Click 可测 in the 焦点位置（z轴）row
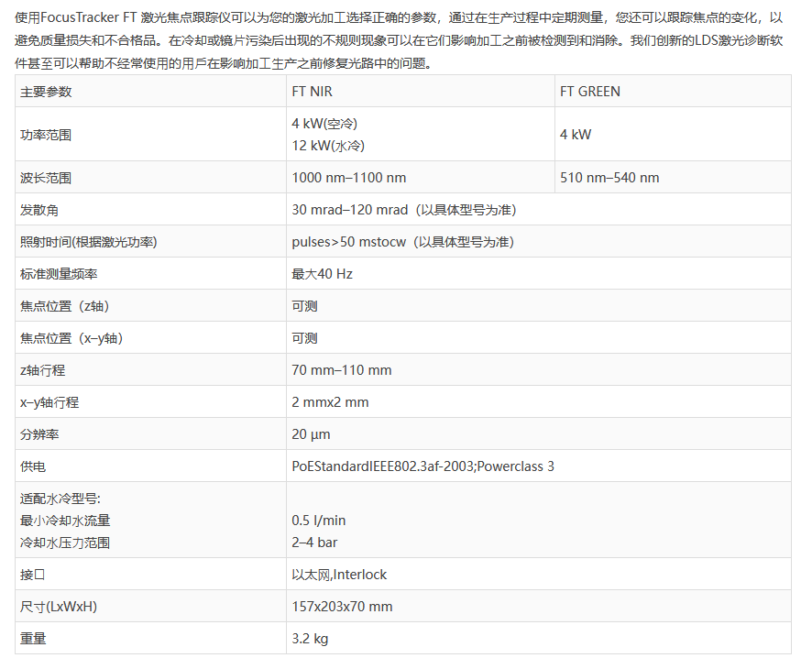Screen dimensions: 812x658 [304, 306]
